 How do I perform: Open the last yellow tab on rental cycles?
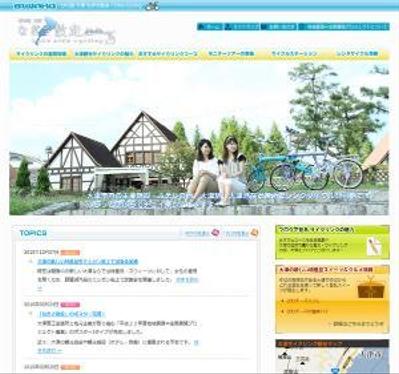tap(357, 54)
